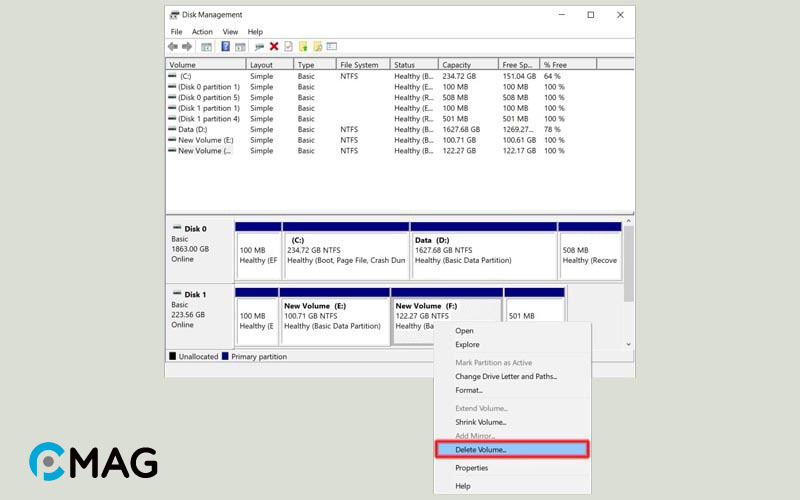Click the black Unallocated legend swatch
Screen dimensions: 800x500
tap(172, 356)
